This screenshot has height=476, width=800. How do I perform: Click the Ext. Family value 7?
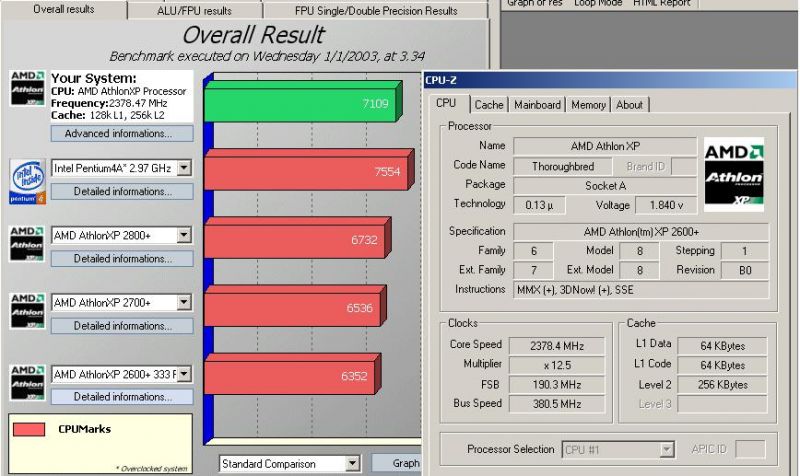533,270
